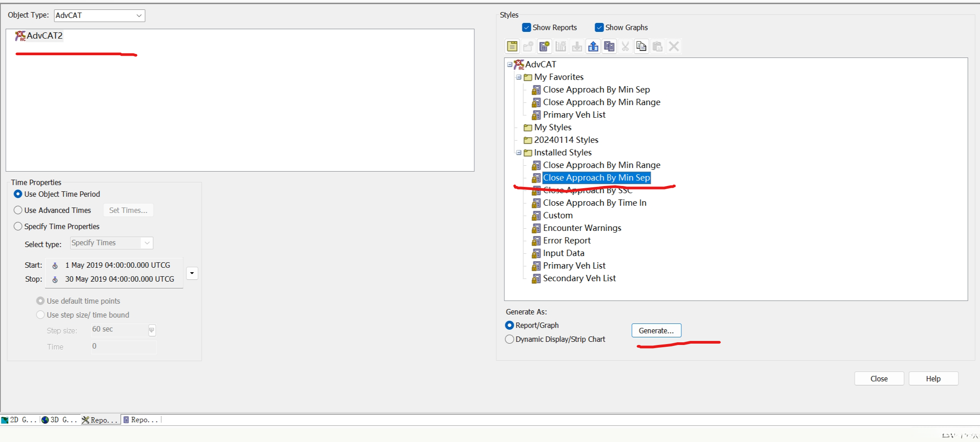Open Help for this dialog
980x442 pixels.
tap(933, 379)
